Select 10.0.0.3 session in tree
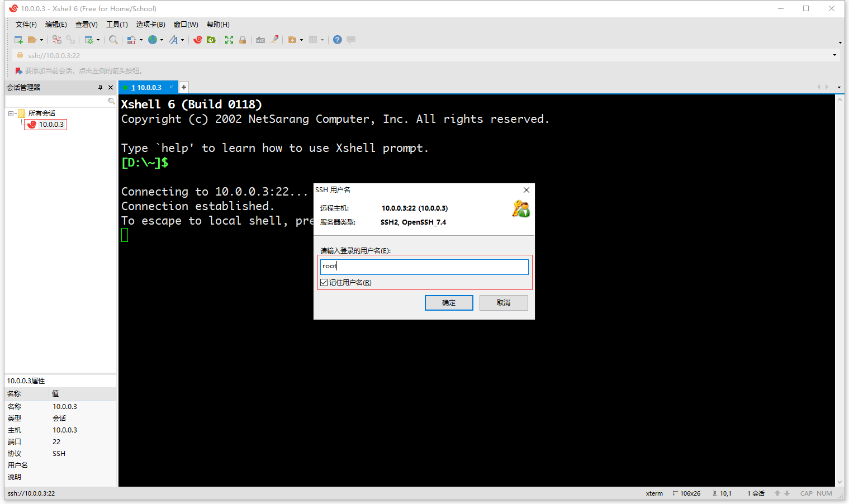This screenshot has width=849, height=504. pos(46,125)
